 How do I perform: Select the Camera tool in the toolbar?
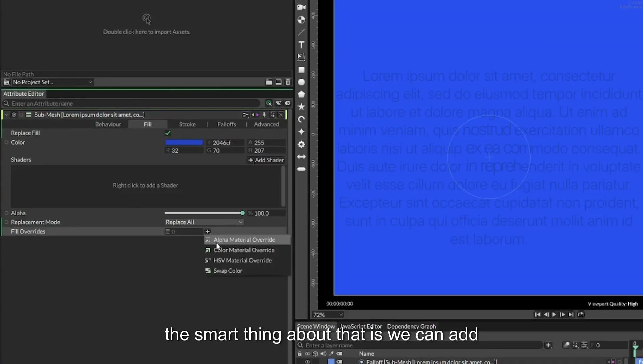(x=301, y=7)
